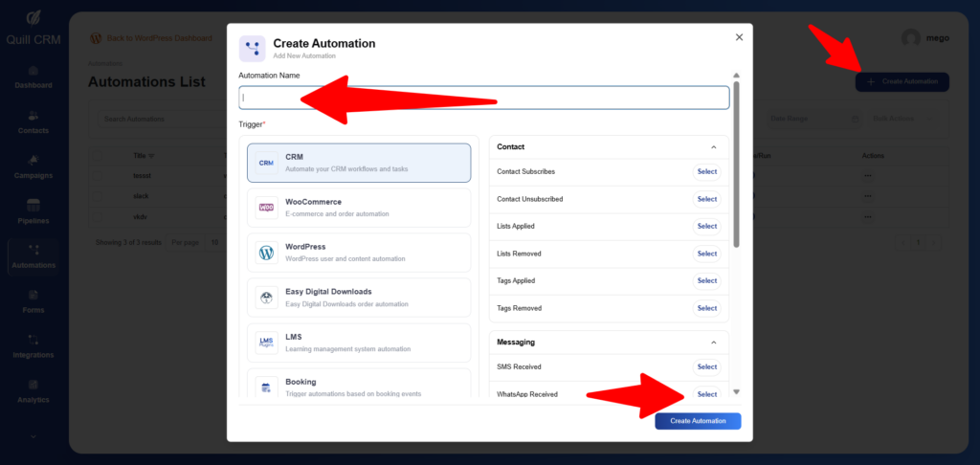The height and width of the screenshot is (465, 980).
Task: Select the Booking calendar icon
Action: tap(266, 387)
